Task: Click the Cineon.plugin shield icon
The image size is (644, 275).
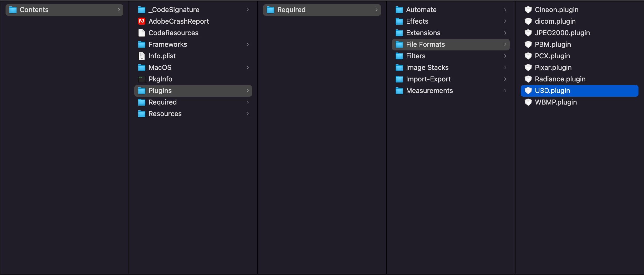Action: click(x=528, y=10)
